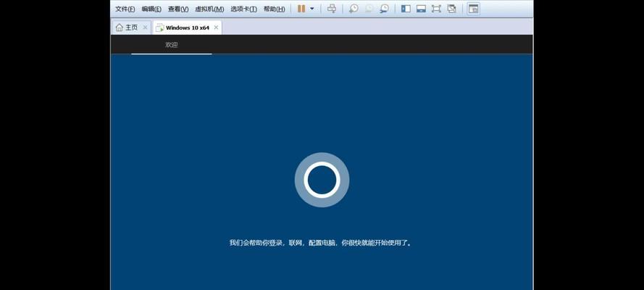The image size is (644, 290).
Task: Open the 帮助(H) menu
Action: (x=274, y=9)
